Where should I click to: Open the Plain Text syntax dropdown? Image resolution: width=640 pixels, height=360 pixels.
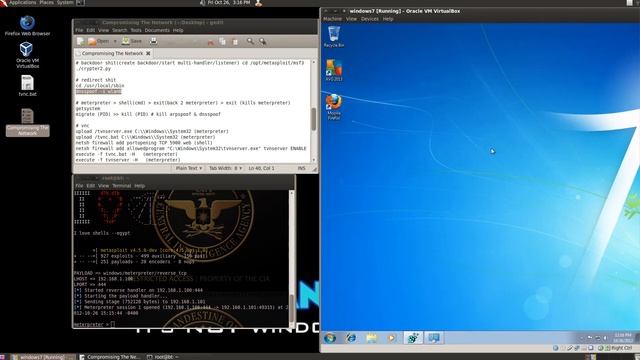189,168
